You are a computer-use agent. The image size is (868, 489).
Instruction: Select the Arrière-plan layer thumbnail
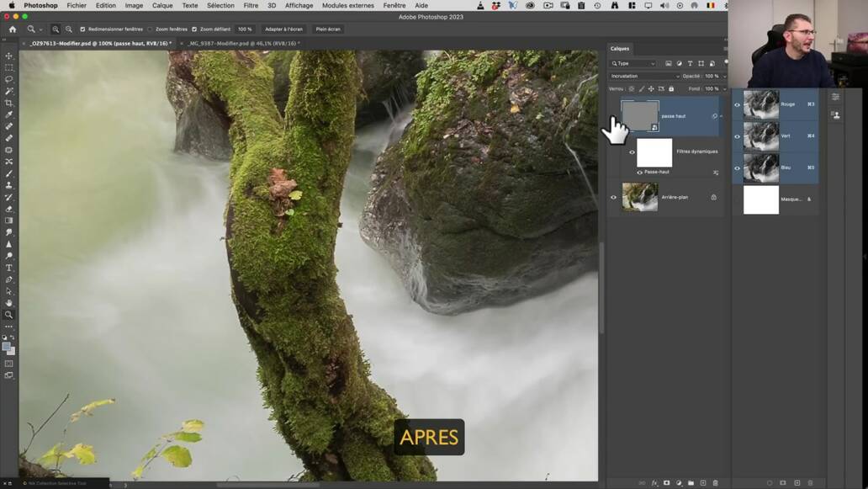coord(640,197)
